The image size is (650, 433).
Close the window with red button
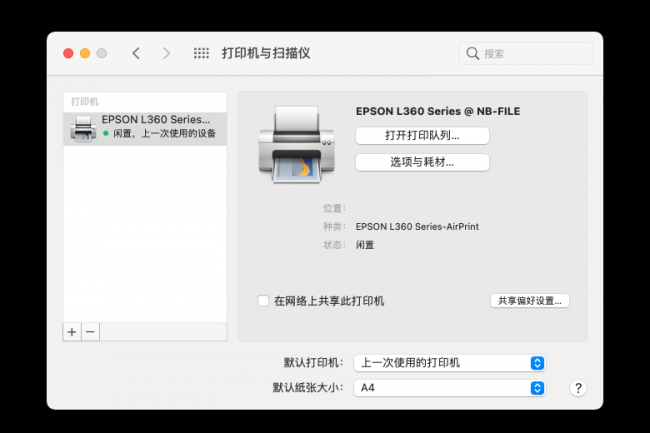click(x=68, y=53)
